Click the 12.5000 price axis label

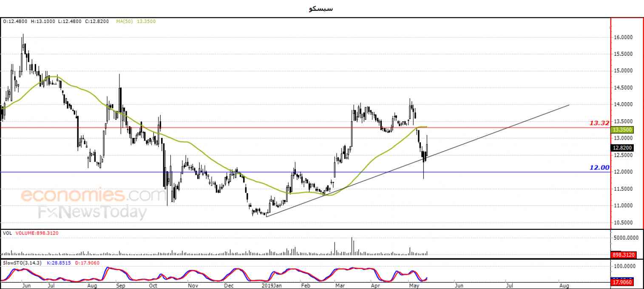(624, 155)
